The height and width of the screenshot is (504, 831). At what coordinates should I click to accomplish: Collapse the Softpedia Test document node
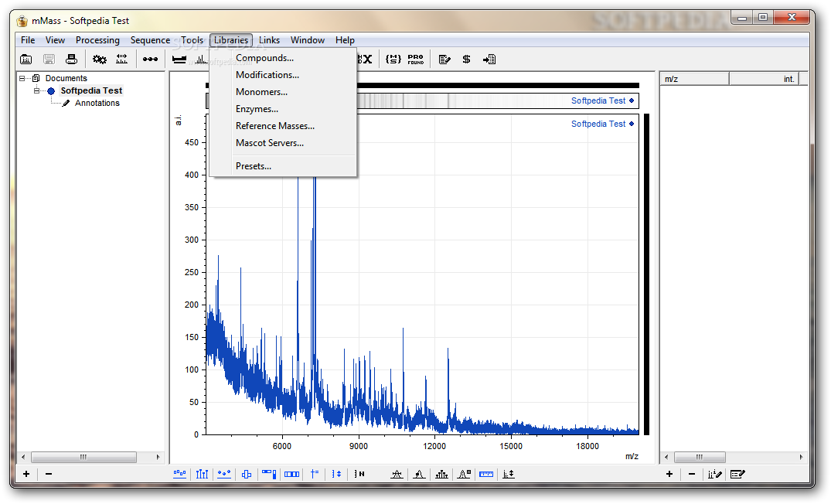[x=36, y=90]
